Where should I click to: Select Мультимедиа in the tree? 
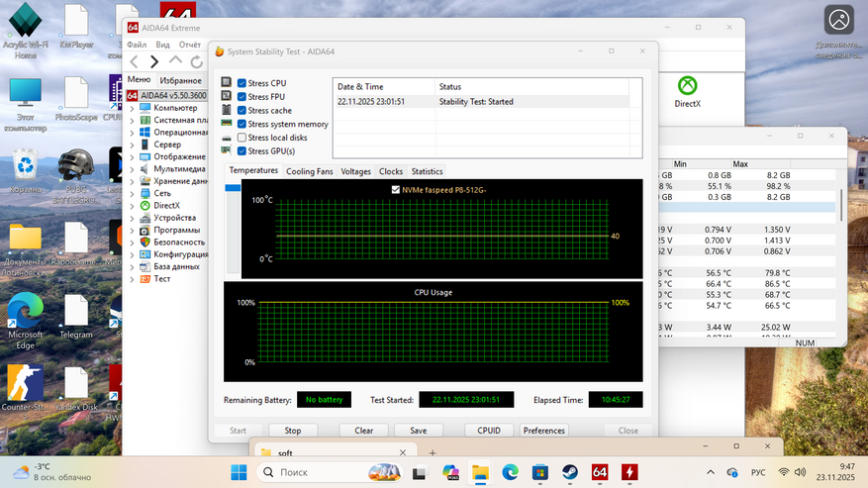179,168
